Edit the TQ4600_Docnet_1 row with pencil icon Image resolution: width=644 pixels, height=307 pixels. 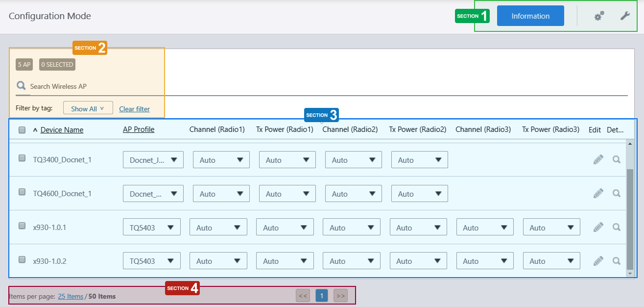tap(598, 193)
